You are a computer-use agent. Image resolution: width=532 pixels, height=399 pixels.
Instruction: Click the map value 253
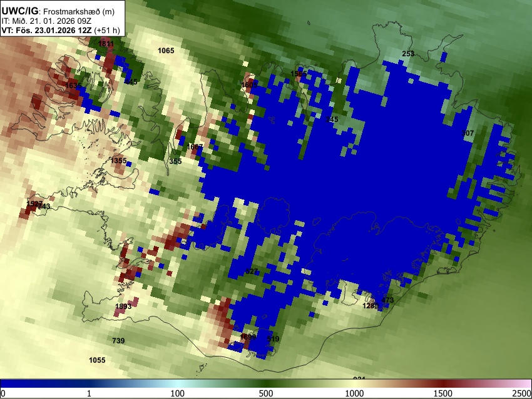click(408, 54)
